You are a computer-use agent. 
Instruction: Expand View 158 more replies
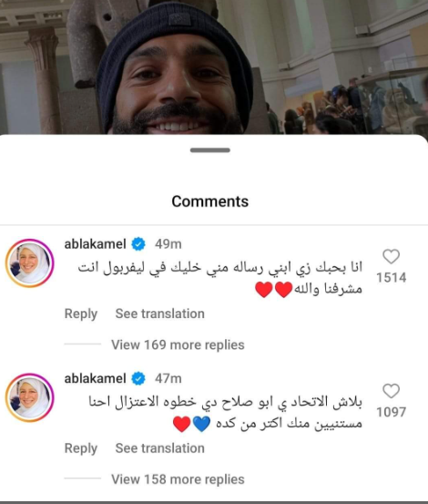coord(178,479)
